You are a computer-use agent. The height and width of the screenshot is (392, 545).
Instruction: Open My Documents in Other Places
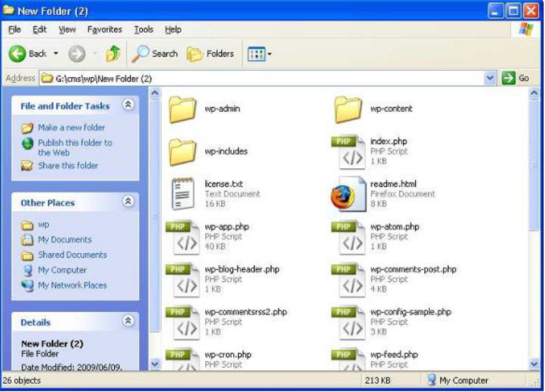[65, 240]
